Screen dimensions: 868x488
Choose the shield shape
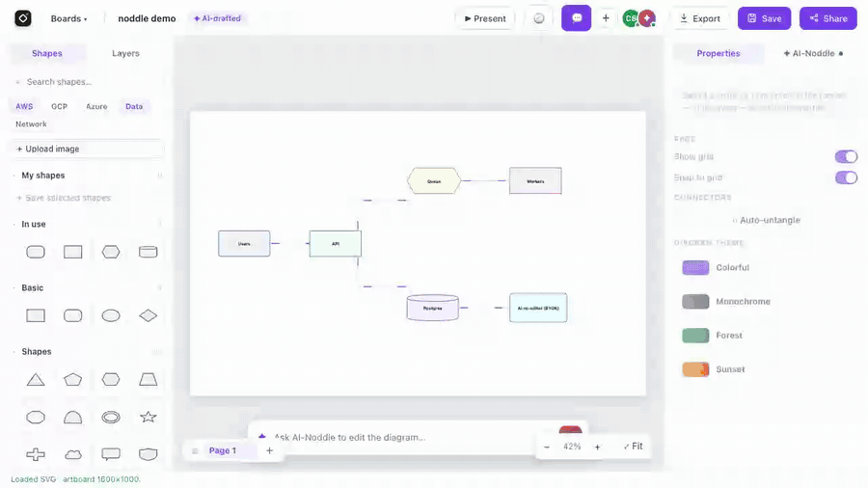pos(148,454)
